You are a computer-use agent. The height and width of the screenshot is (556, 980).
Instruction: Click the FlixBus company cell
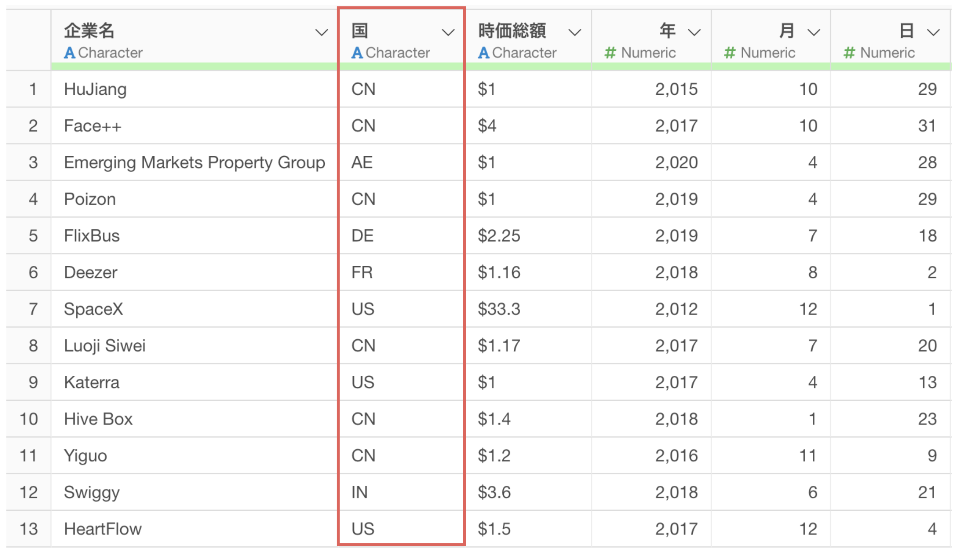pos(194,236)
